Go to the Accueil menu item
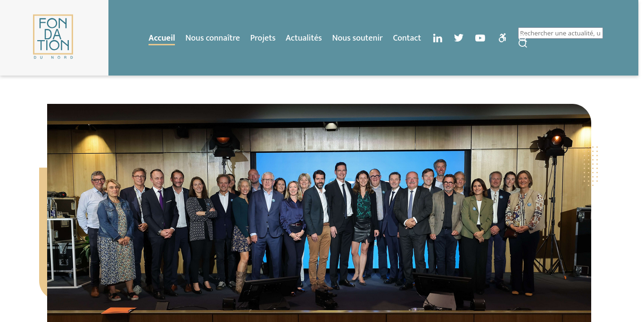The height and width of the screenshot is (322, 644). click(x=162, y=38)
